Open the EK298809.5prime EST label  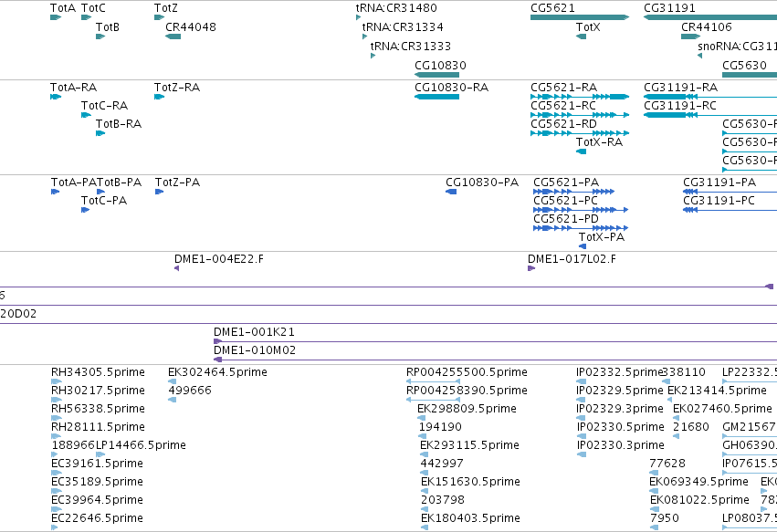tap(467, 409)
